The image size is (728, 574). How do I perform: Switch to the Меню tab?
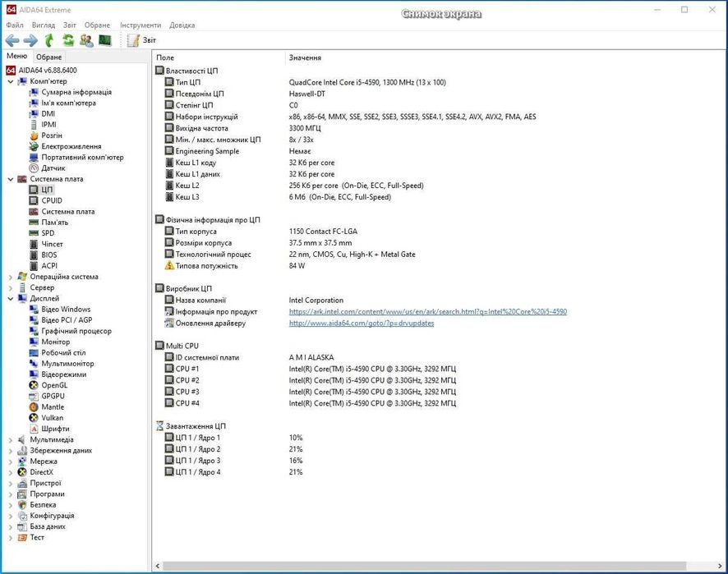point(16,56)
